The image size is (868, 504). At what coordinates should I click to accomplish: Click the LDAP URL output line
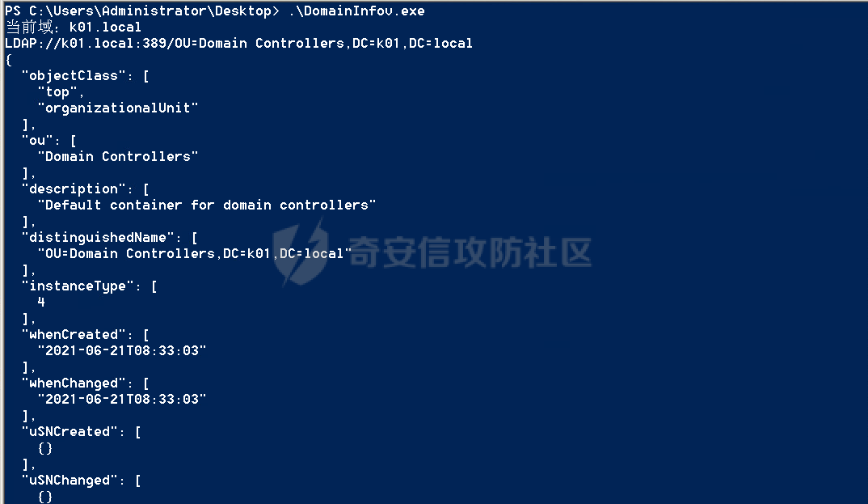238,43
